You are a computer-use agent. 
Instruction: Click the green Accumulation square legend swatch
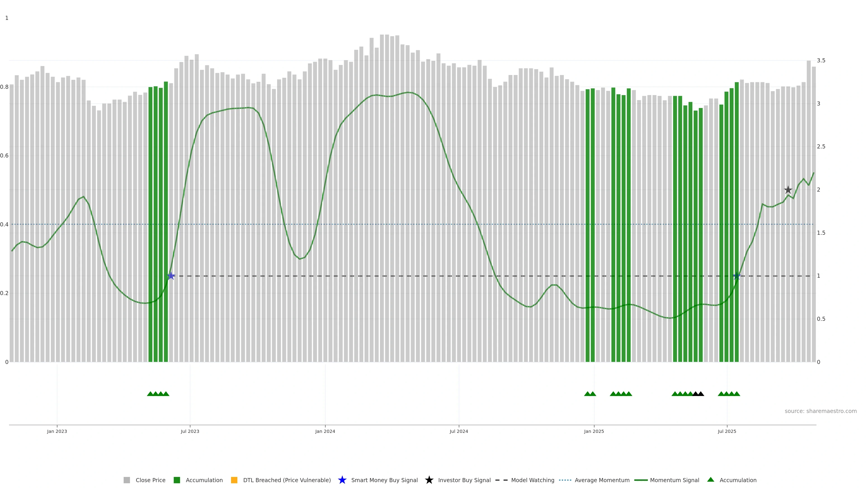[x=177, y=480]
